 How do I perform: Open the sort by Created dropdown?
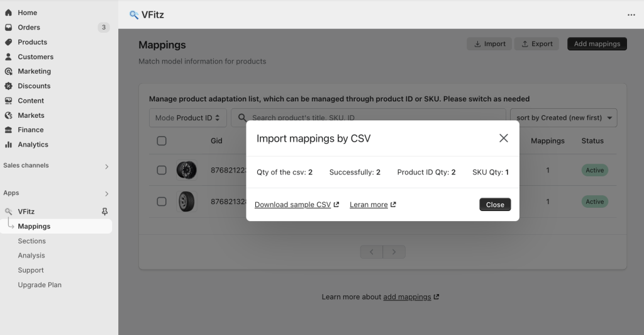pos(563,118)
